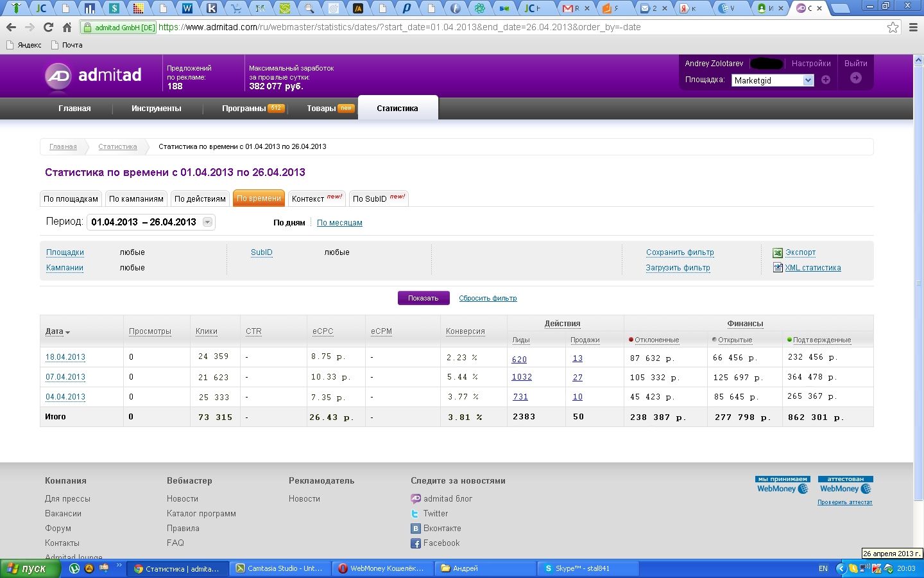This screenshot has height=578, width=924.
Task: Click the Excel export icon
Action: tap(778, 252)
